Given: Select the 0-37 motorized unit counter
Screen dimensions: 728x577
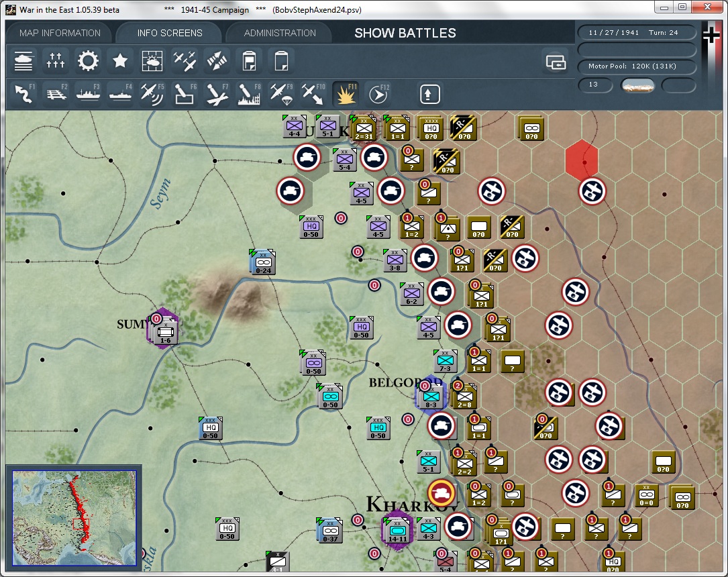Looking at the screenshot, I should [329, 531].
